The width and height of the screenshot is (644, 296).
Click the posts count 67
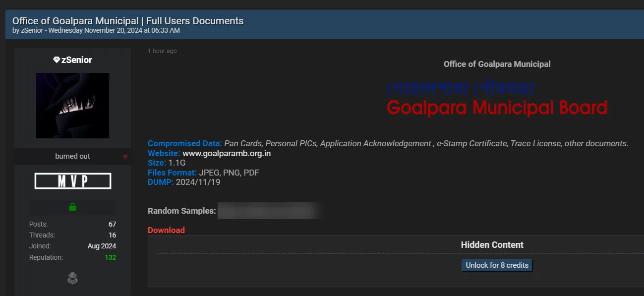point(112,224)
